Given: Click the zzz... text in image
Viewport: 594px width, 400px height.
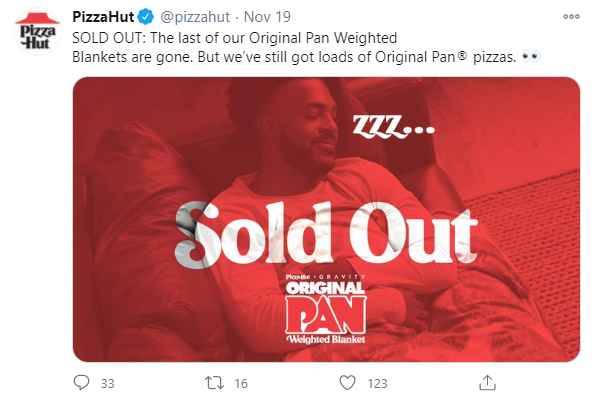Looking at the screenshot, I should (x=393, y=126).
